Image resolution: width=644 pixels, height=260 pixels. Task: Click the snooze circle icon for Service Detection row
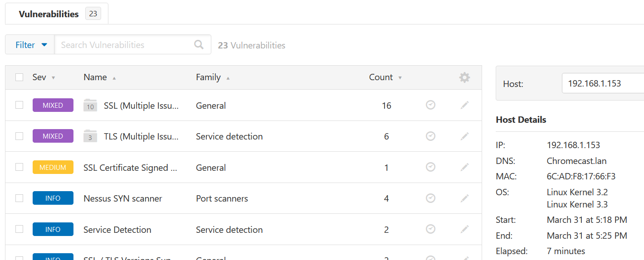431,229
